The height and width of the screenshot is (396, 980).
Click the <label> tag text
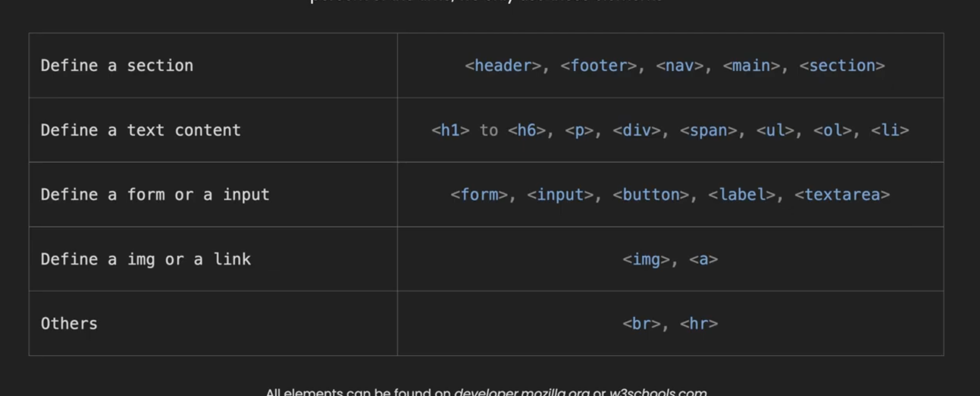pyautogui.click(x=742, y=195)
